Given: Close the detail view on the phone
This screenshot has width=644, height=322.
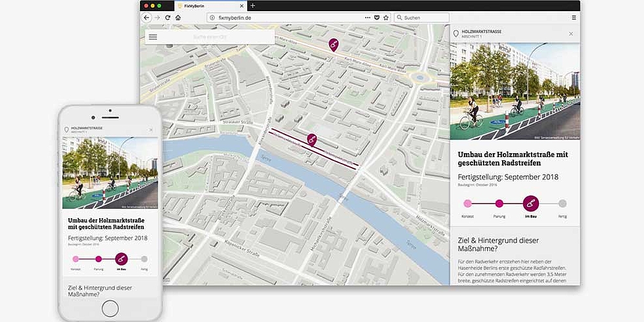Looking at the screenshot, I should (150, 130).
